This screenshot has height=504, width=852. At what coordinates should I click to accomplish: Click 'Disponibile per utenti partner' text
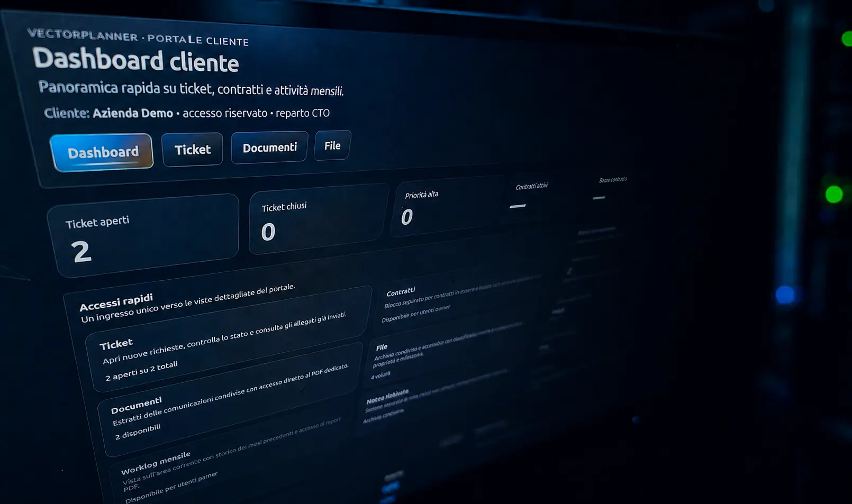(171, 487)
